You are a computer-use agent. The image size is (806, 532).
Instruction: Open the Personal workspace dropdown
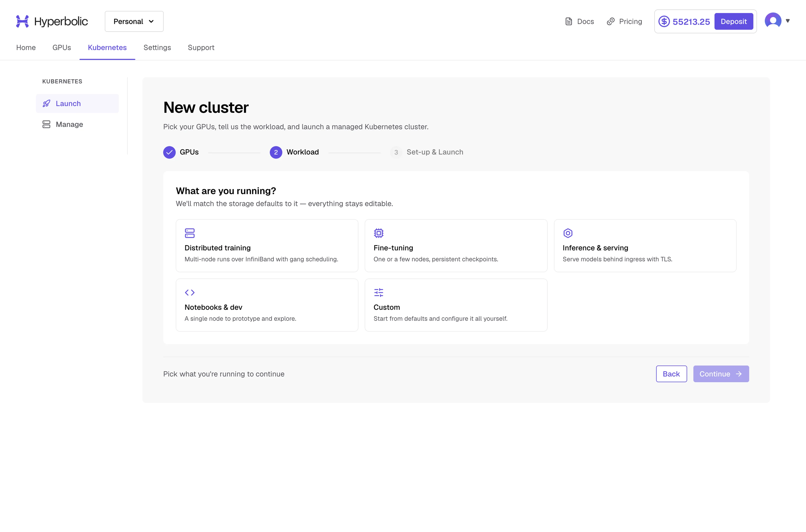click(134, 21)
